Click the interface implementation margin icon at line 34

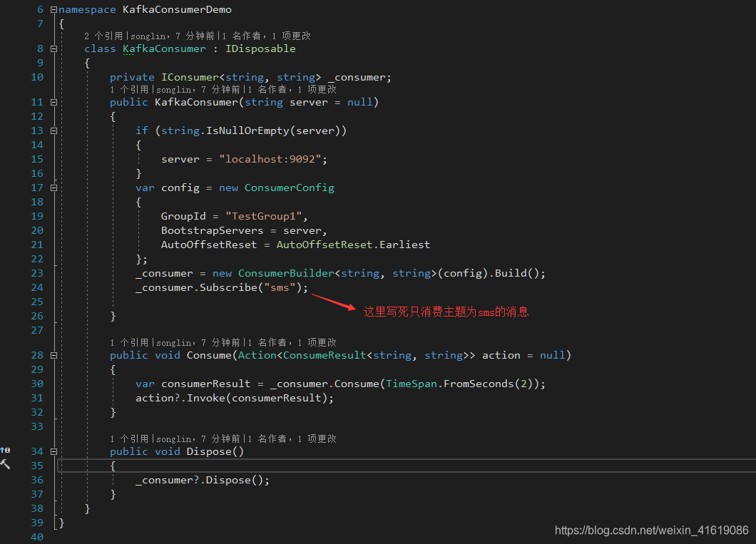[x=5, y=450]
